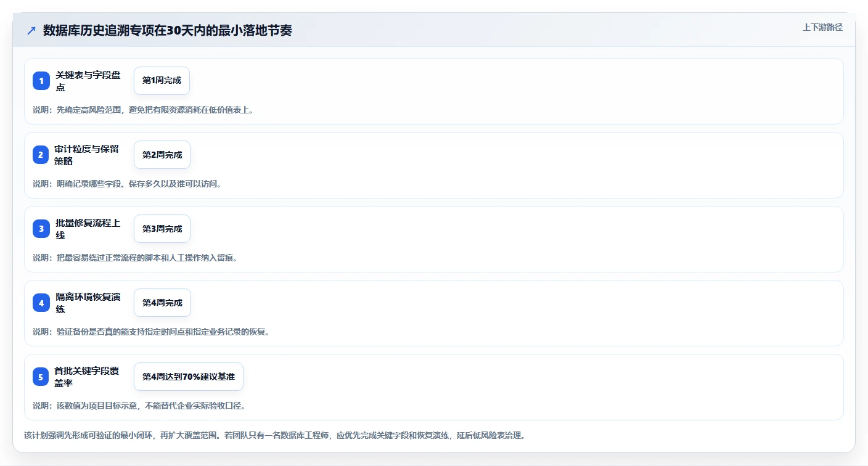Image resolution: width=868 pixels, height=466 pixels.
Task: Click the arrow icon beside the panel title
Action: pos(31,30)
